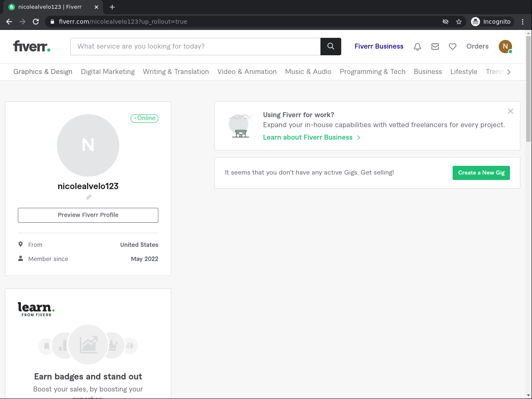Image resolution: width=532 pixels, height=399 pixels.
Task: Click 'Earn badges and stand out' heading
Action: click(88, 377)
